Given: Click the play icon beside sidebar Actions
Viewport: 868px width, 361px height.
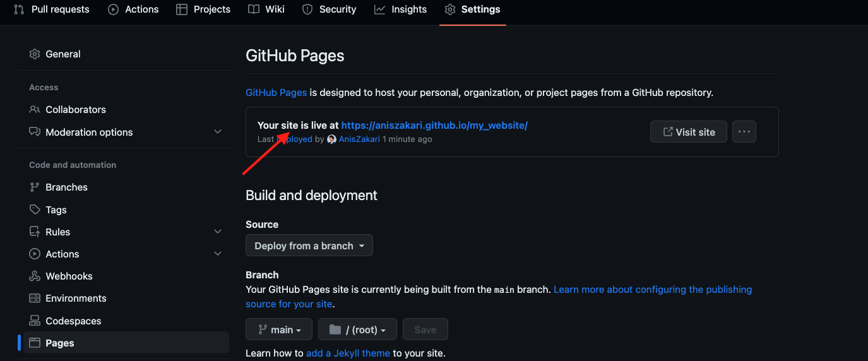Looking at the screenshot, I should pos(35,254).
